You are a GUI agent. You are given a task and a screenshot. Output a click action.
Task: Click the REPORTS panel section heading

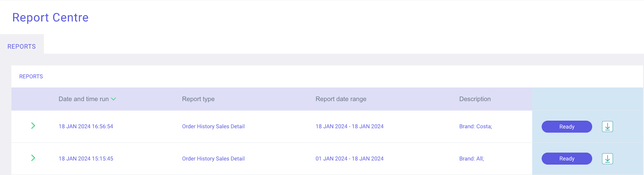tap(31, 76)
